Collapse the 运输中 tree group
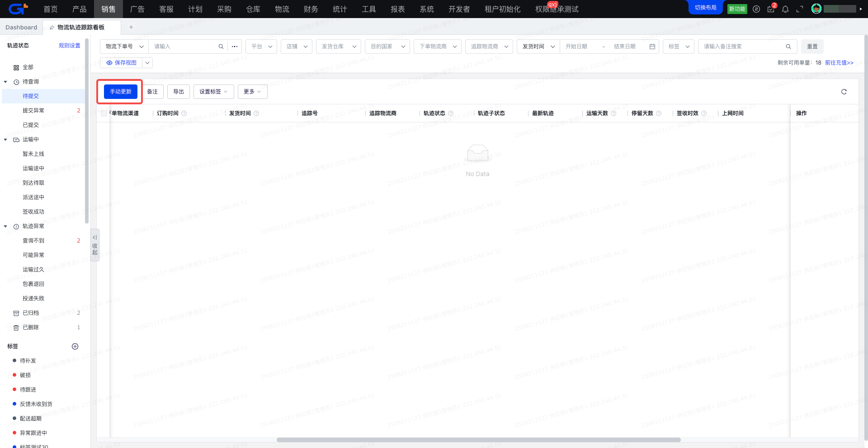 coord(5,140)
